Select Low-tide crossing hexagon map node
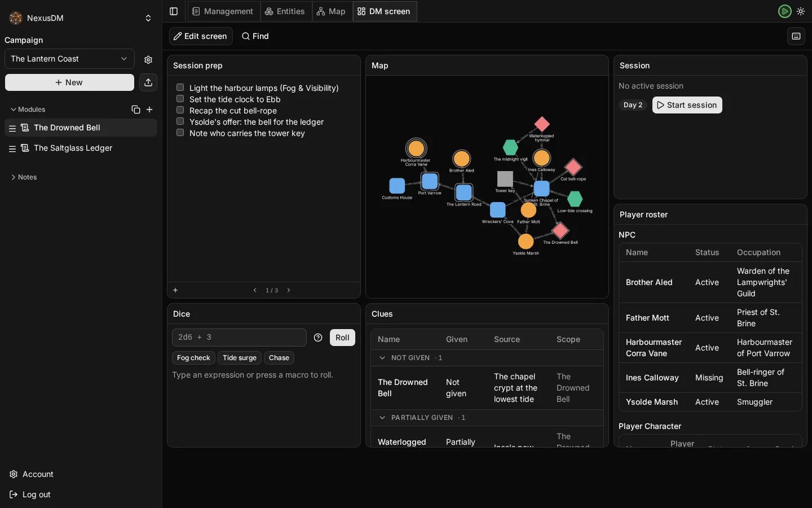812x508 pixels. pos(575,199)
